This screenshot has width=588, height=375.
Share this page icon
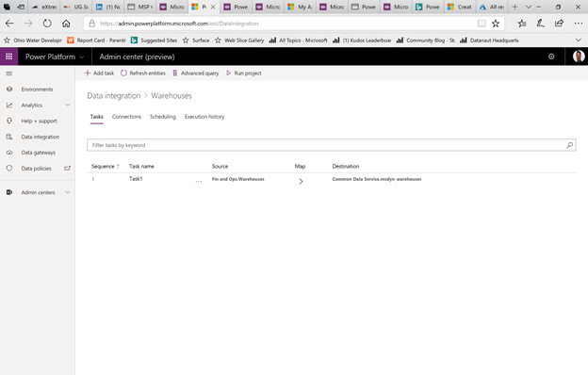pyautogui.click(x=559, y=24)
